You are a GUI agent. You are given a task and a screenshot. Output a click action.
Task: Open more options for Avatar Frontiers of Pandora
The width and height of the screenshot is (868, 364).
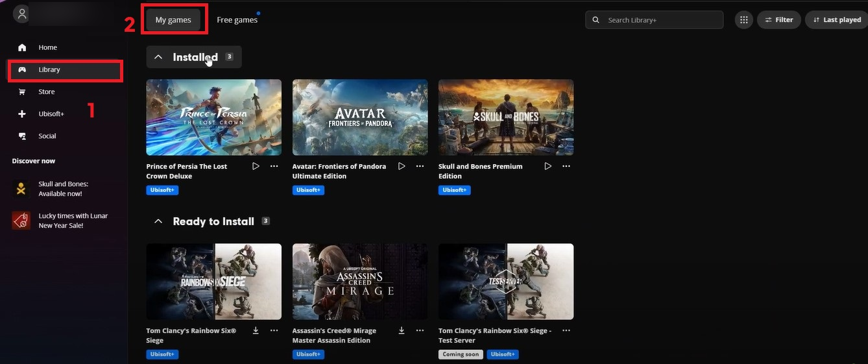(x=420, y=166)
